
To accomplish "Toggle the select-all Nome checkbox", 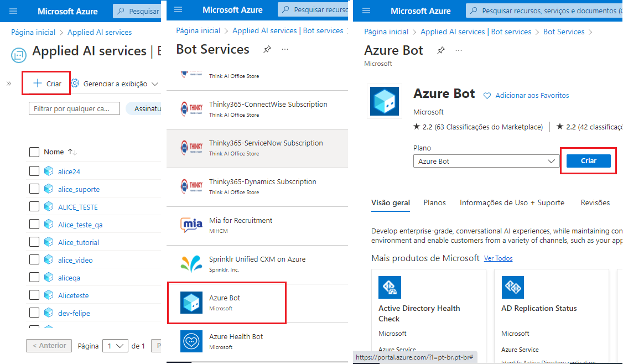I will pyautogui.click(x=34, y=152).
